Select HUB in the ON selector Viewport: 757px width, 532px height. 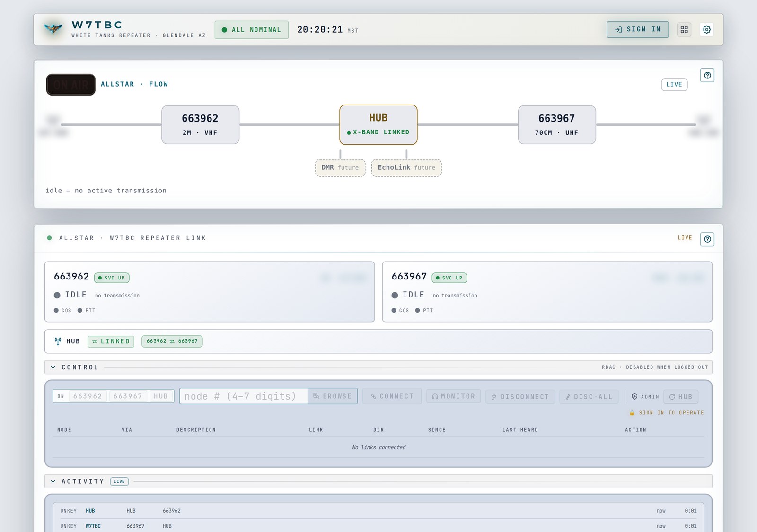pyautogui.click(x=161, y=396)
